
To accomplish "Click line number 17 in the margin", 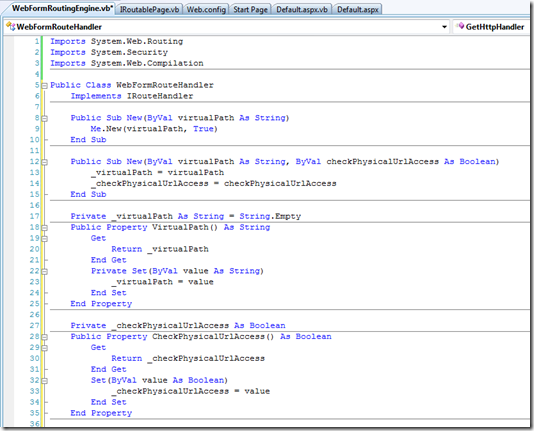I will [34, 216].
